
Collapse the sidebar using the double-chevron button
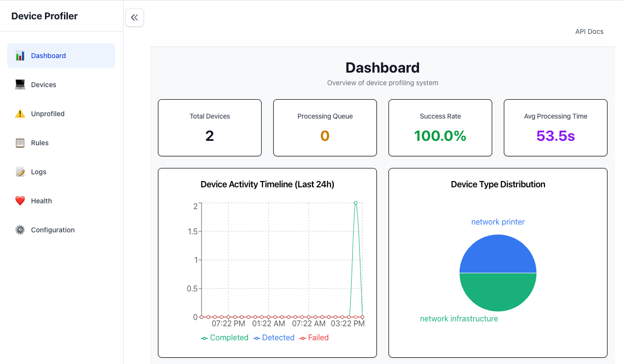[134, 17]
